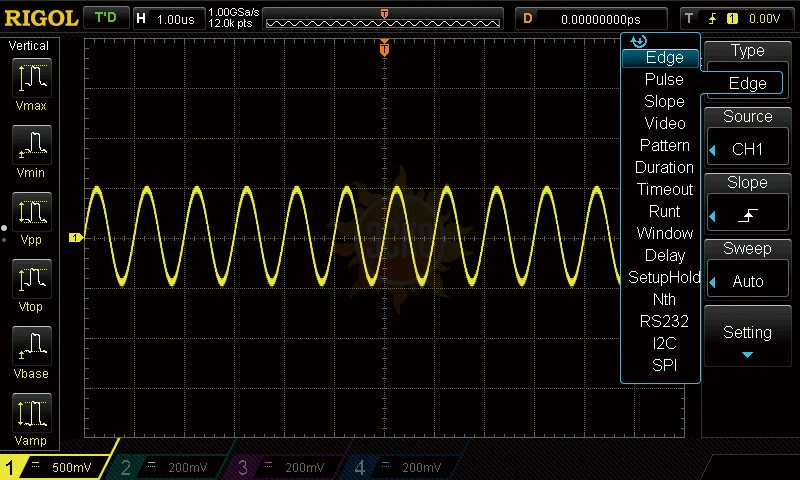Screen dimensions: 800x480
Task: Select the Vpp measurement icon
Action: (32, 212)
